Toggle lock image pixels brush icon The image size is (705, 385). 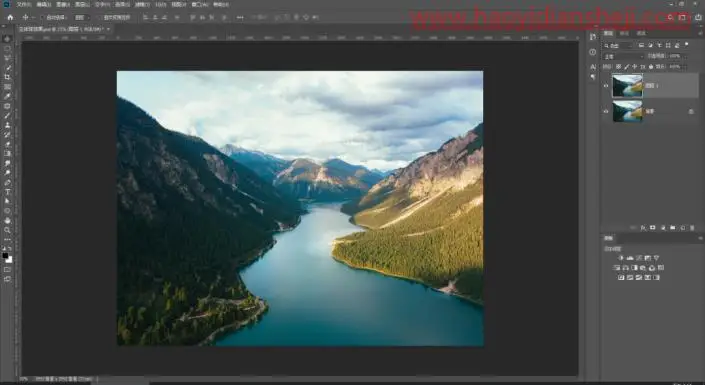coord(627,67)
